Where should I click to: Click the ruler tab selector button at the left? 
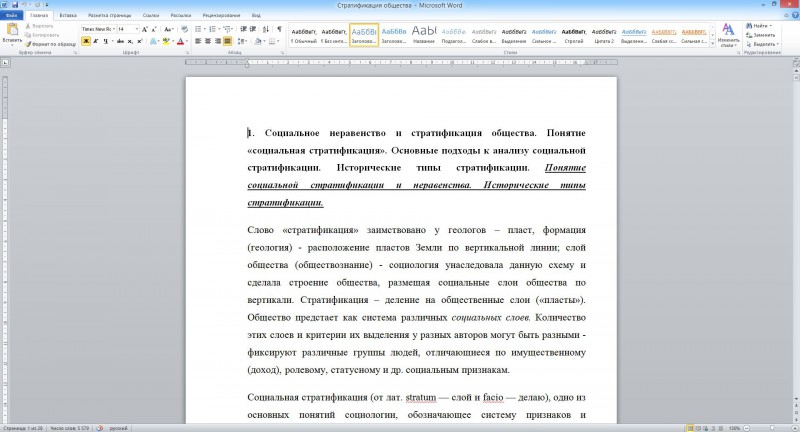[x=6, y=62]
